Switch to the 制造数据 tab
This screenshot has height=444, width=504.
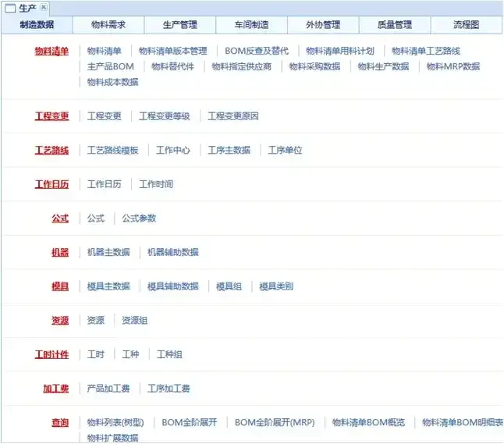point(37,25)
